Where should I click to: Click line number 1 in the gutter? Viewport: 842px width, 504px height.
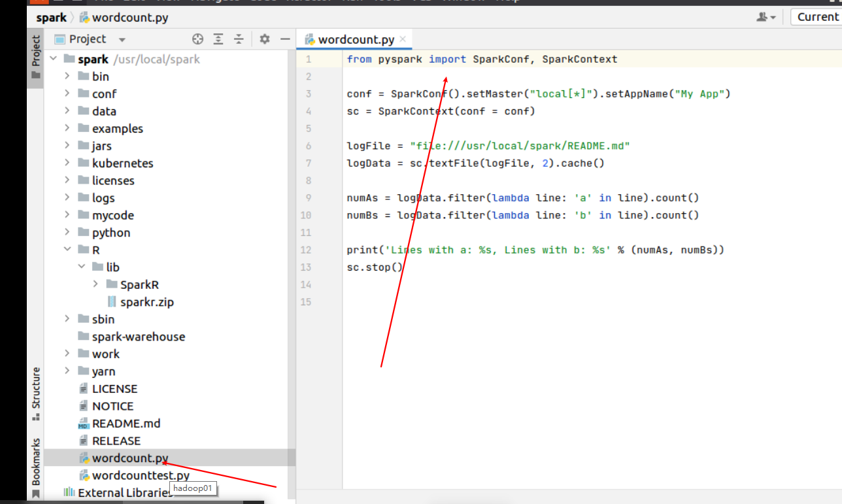(x=308, y=59)
